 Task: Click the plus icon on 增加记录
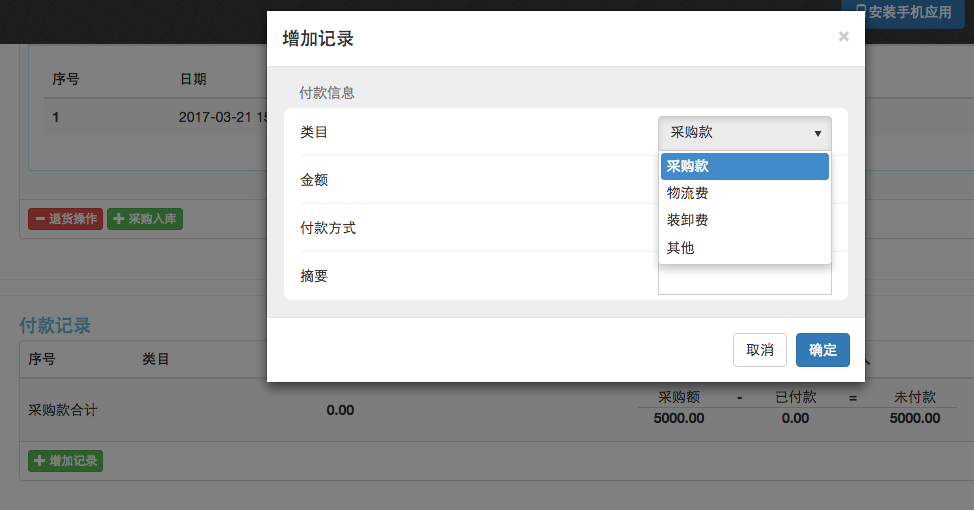point(40,461)
